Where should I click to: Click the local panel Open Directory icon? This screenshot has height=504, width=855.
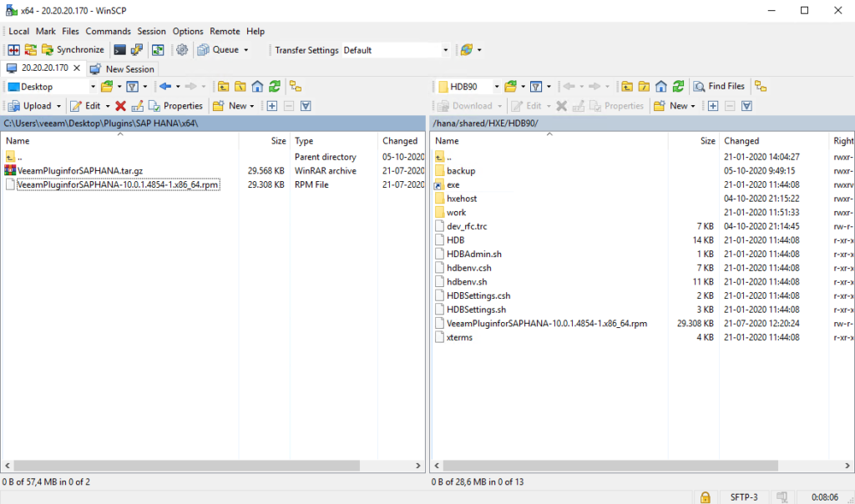click(x=107, y=87)
